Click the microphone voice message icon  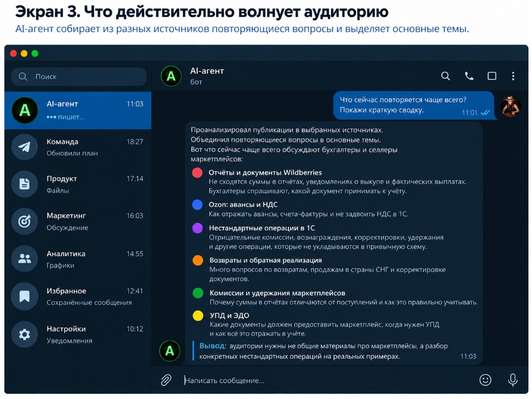tap(513, 380)
